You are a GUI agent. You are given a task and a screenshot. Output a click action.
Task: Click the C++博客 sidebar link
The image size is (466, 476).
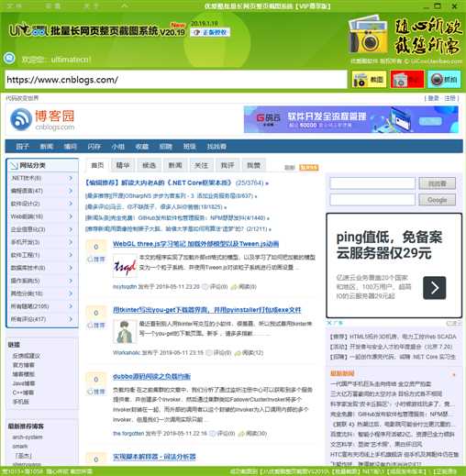(23, 393)
